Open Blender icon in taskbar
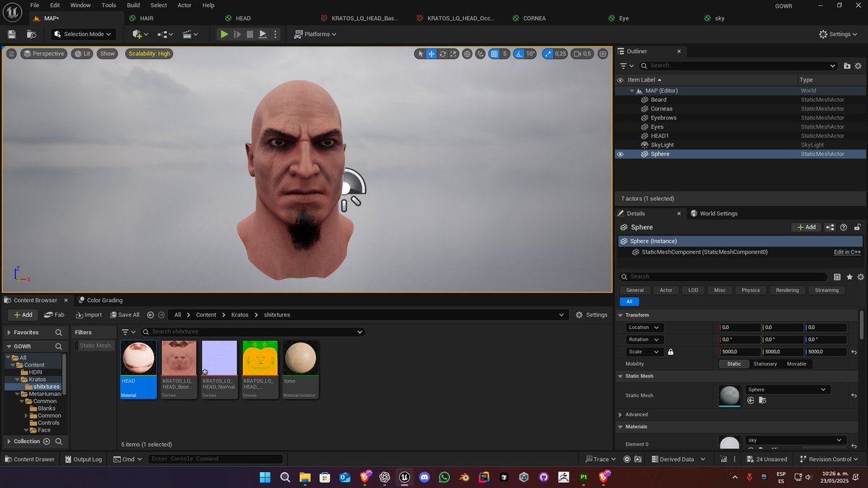This screenshot has width=868, height=488. click(464, 477)
